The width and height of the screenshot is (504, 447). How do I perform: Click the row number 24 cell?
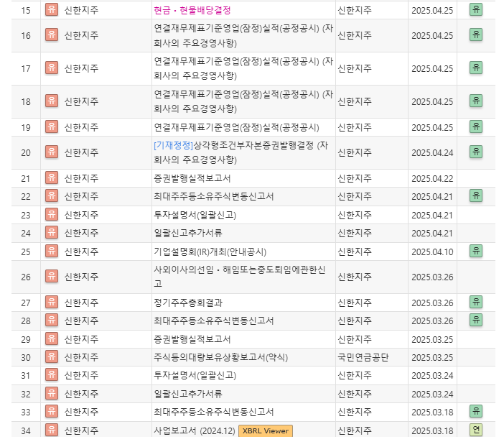pyautogui.click(x=26, y=233)
